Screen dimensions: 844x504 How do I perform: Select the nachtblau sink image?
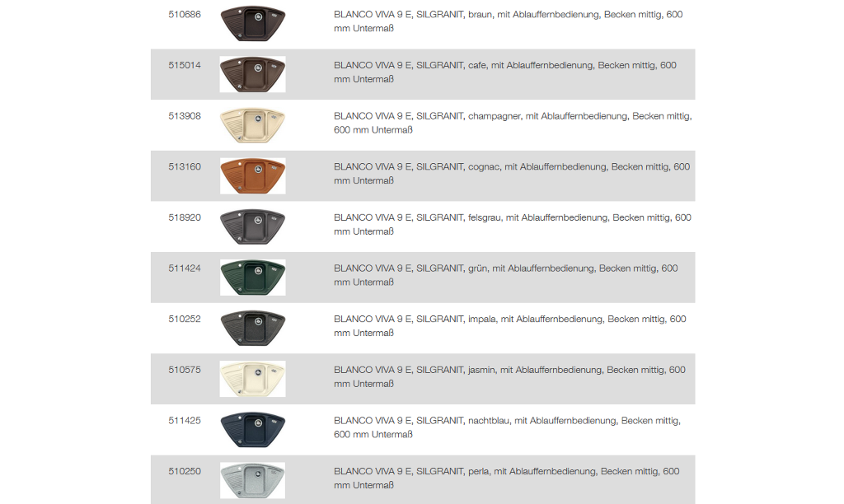coord(252,430)
